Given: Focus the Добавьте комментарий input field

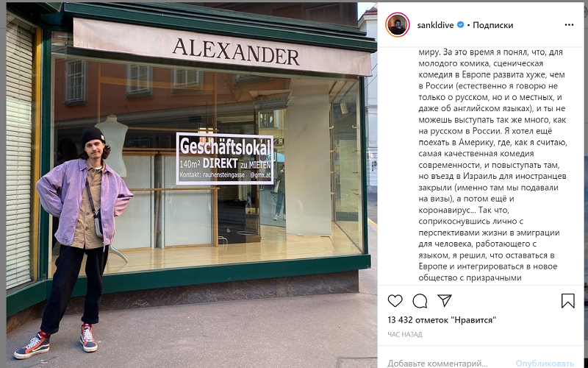Looking at the screenshot, I should point(437,363).
